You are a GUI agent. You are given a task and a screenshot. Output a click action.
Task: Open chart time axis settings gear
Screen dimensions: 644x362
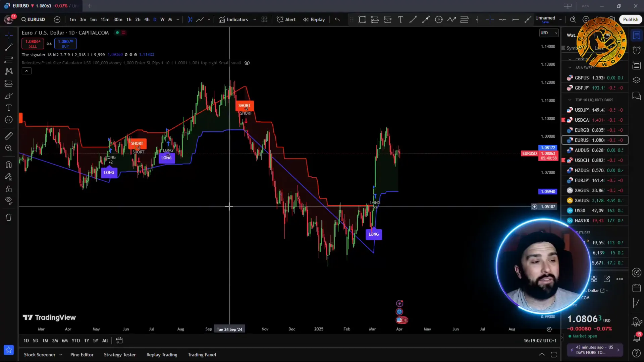(x=549, y=329)
